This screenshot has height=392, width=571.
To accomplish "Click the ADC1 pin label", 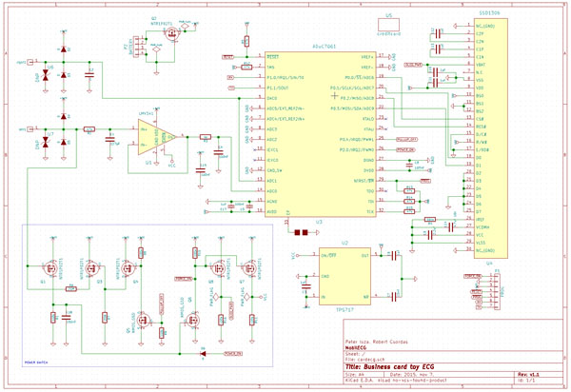I will pyautogui.click(x=271, y=181).
